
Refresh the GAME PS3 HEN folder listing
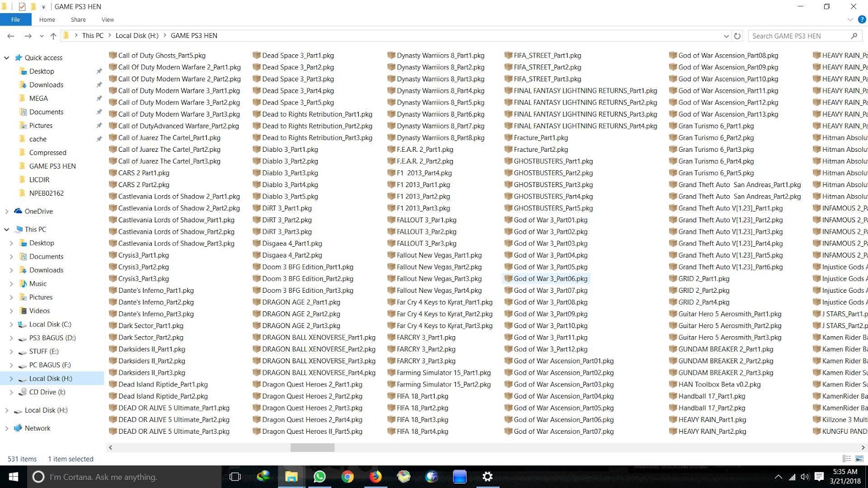pos(737,36)
